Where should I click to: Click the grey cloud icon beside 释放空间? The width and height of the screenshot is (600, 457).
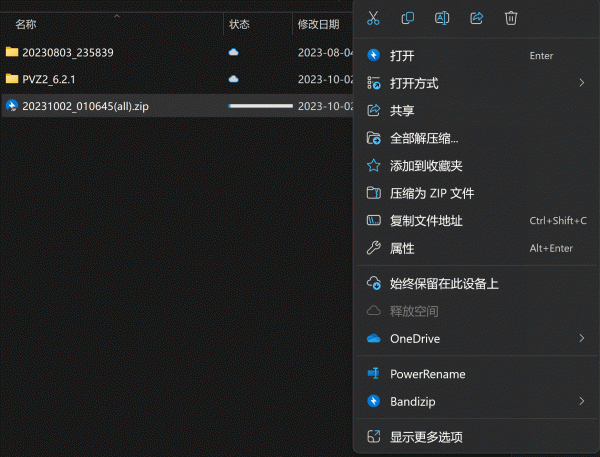(x=373, y=310)
